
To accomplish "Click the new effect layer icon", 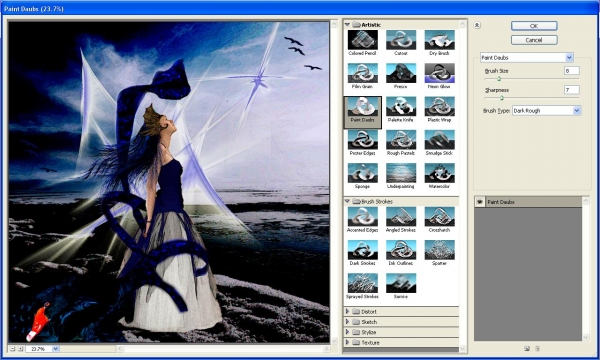I will coord(527,349).
